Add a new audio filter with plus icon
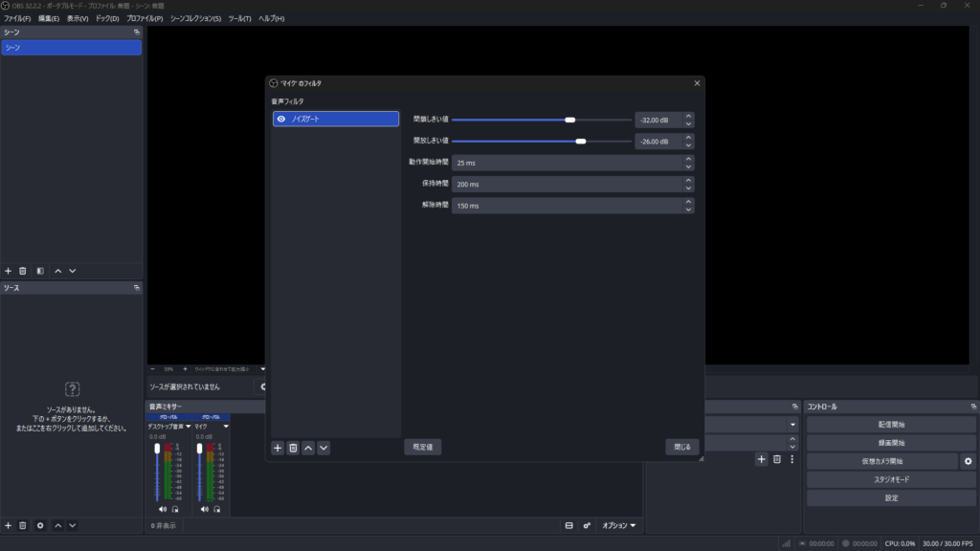The height and width of the screenshot is (551, 980). 278,448
